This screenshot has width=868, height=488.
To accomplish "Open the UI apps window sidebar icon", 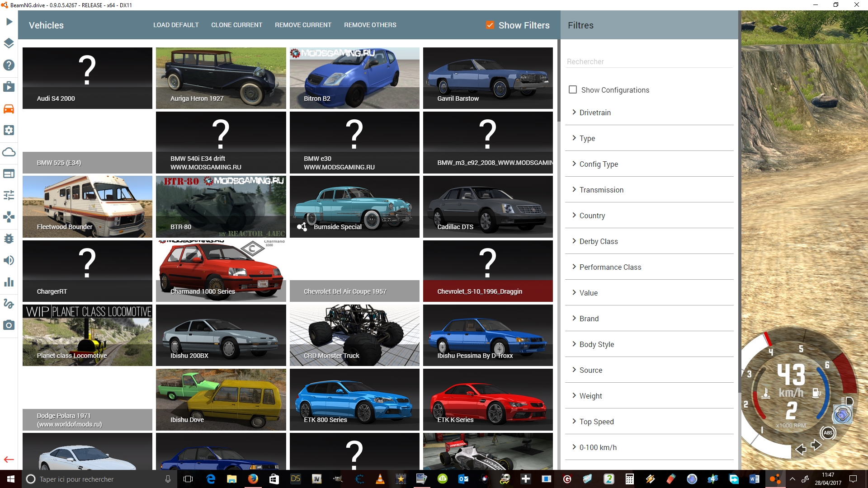I will [9, 174].
